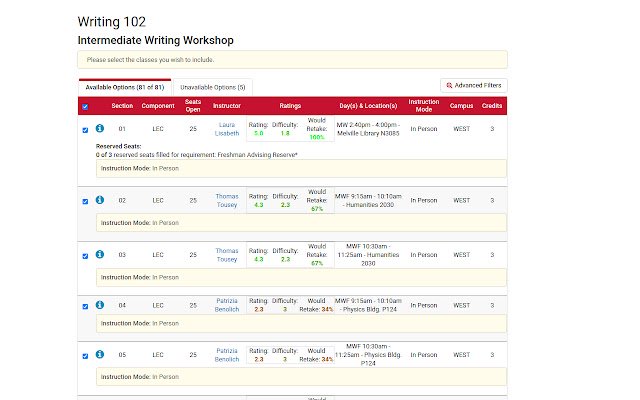Open info icon for section 04

tap(100, 305)
